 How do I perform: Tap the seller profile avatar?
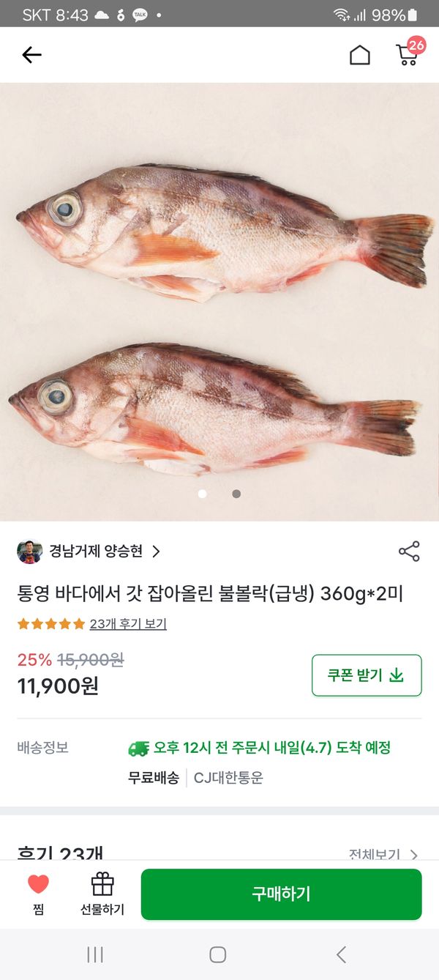(29, 552)
